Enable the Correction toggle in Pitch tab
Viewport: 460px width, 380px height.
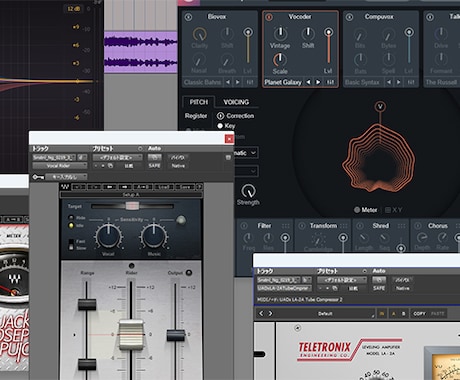(x=220, y=116)
